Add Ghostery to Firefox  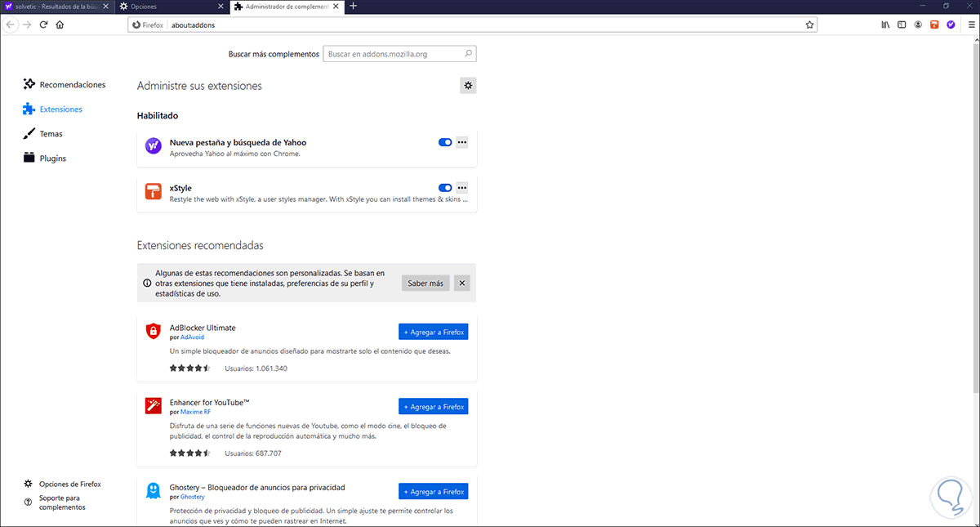click(x=434, y=491)
